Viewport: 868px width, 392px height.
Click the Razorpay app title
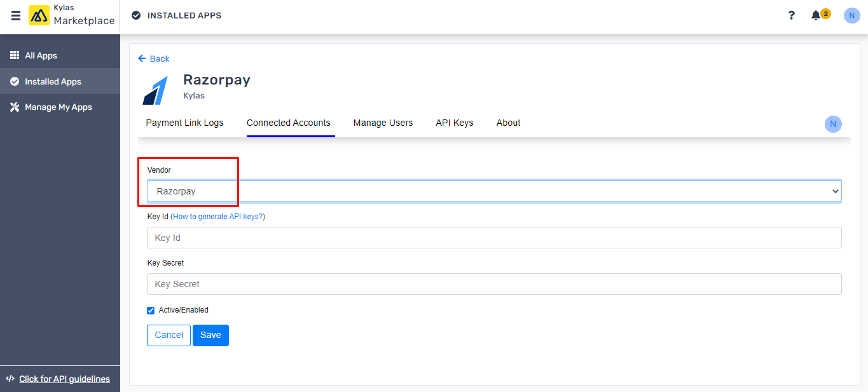tap(217, 79)
